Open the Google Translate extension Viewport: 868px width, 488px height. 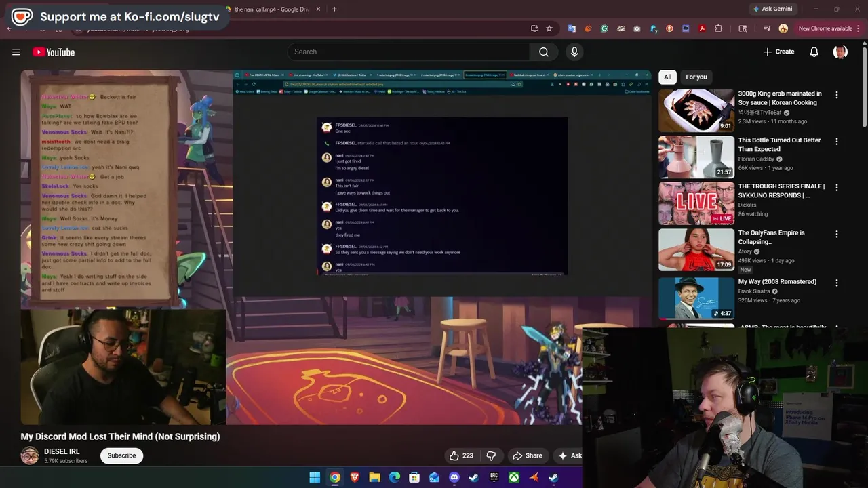(x=572, y=28)
